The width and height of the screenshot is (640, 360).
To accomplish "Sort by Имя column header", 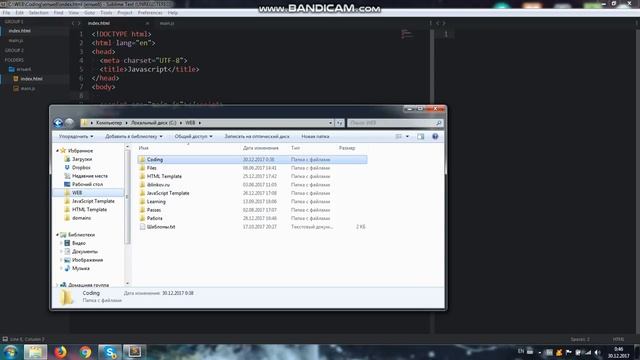I will (x=144, y=148).
